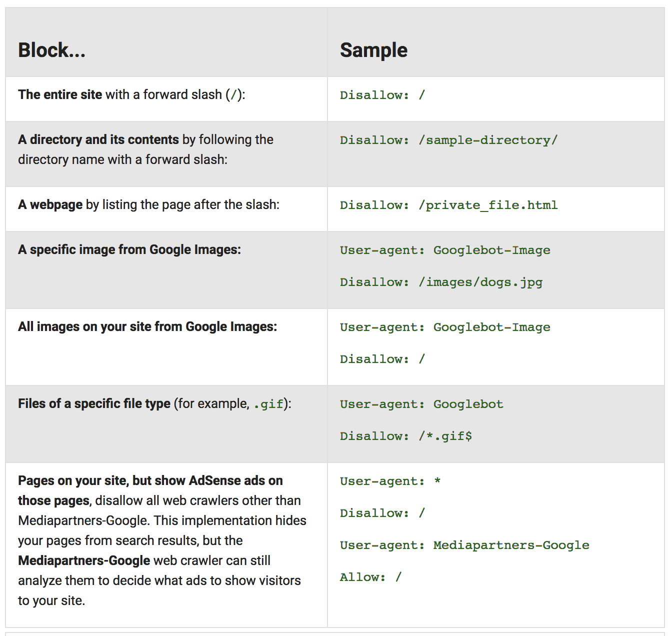Click the "Disallow: /sample-directory/" code sample
This screenshot has width=672, height=636.
click(x=448, y=140)
